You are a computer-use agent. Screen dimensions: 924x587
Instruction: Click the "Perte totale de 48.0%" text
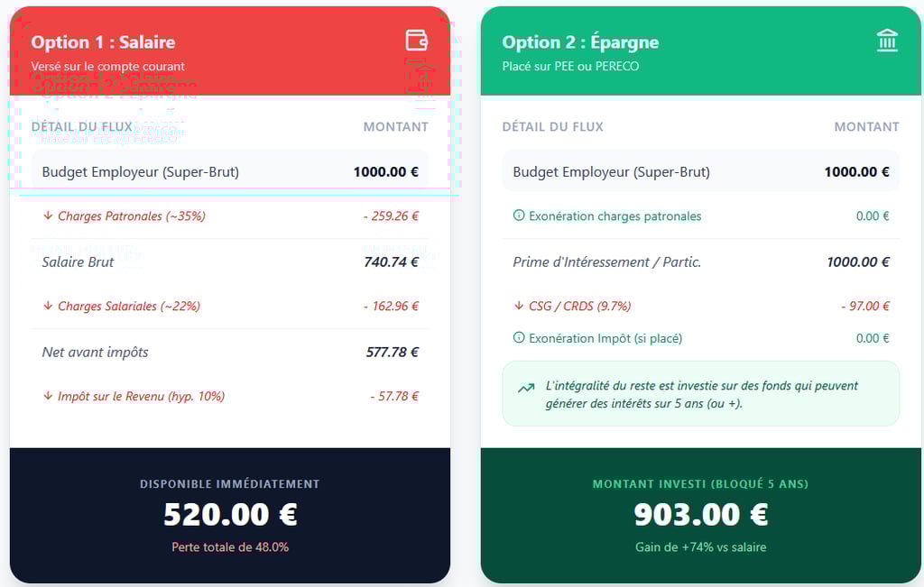coord(230,546)
